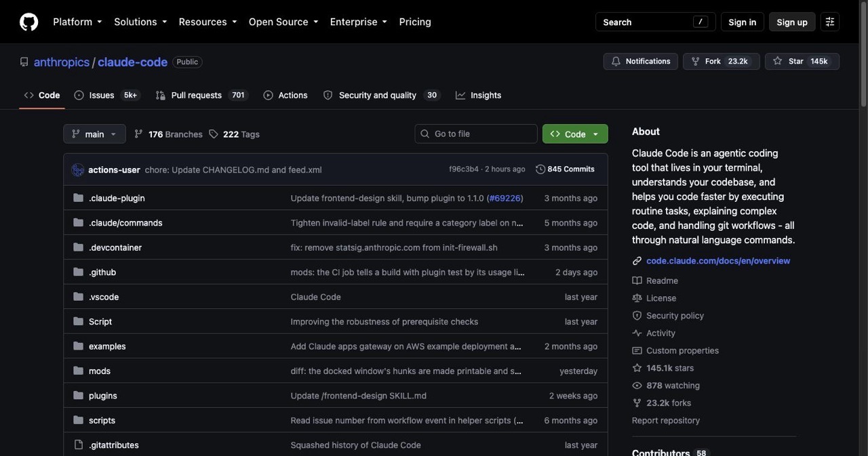Expand the Platform menu

pos(77,22)
